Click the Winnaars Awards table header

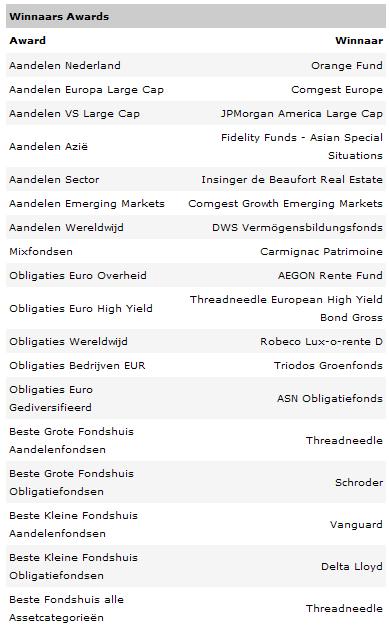point(196,16)
